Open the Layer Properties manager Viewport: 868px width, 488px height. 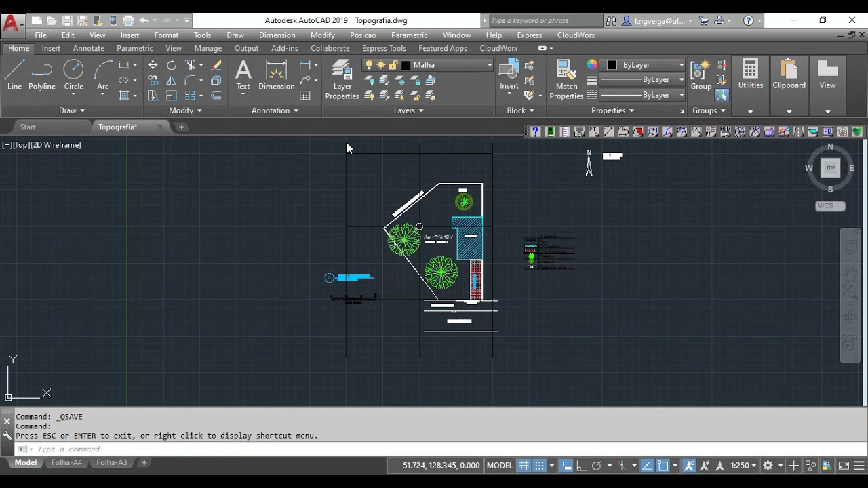[342, 79]
